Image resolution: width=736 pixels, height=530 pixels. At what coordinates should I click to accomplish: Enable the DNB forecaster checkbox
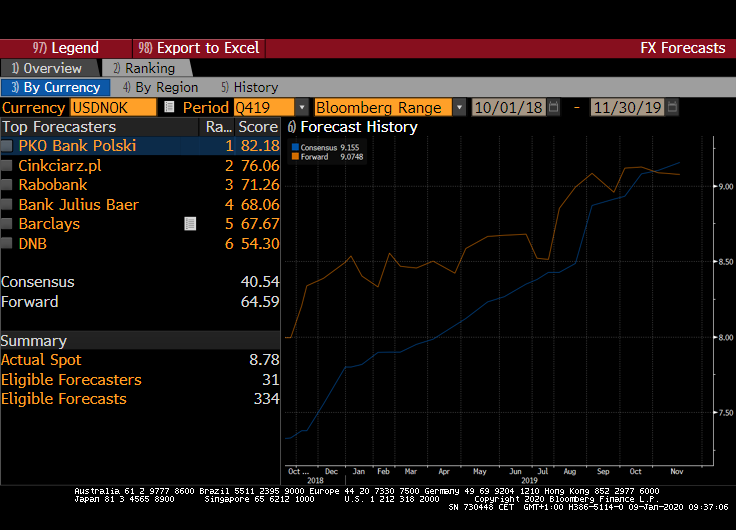tap(8, 243)
